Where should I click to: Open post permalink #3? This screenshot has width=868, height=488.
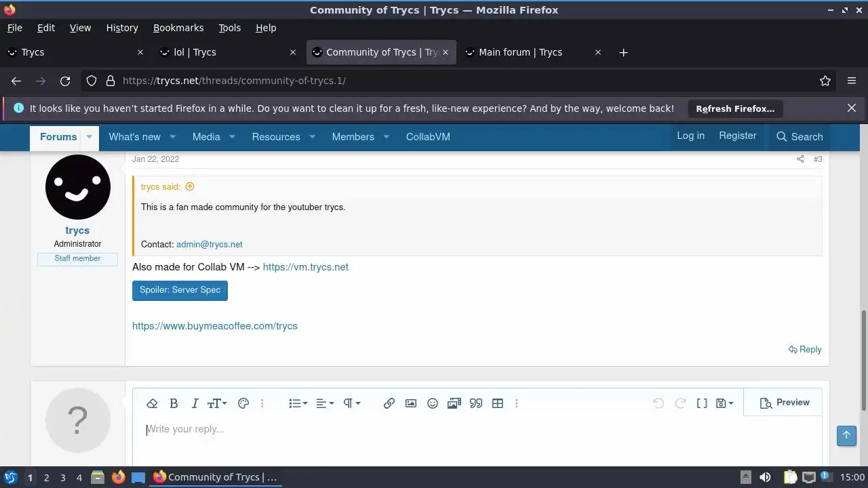(818, 159)
